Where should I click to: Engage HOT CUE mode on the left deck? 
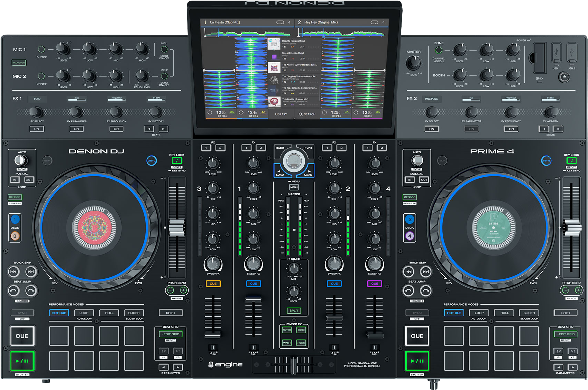point(59,313)
